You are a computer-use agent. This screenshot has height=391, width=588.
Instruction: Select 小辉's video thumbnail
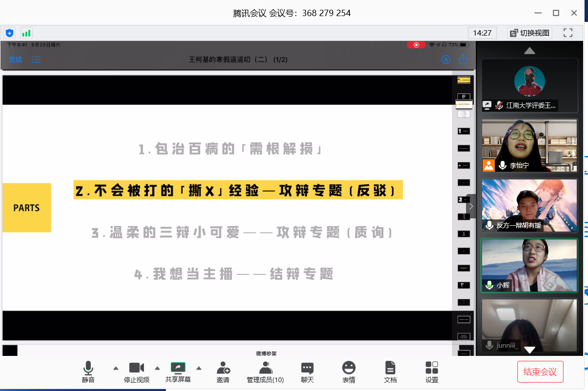pyautogui.click(x=529, y=265)
